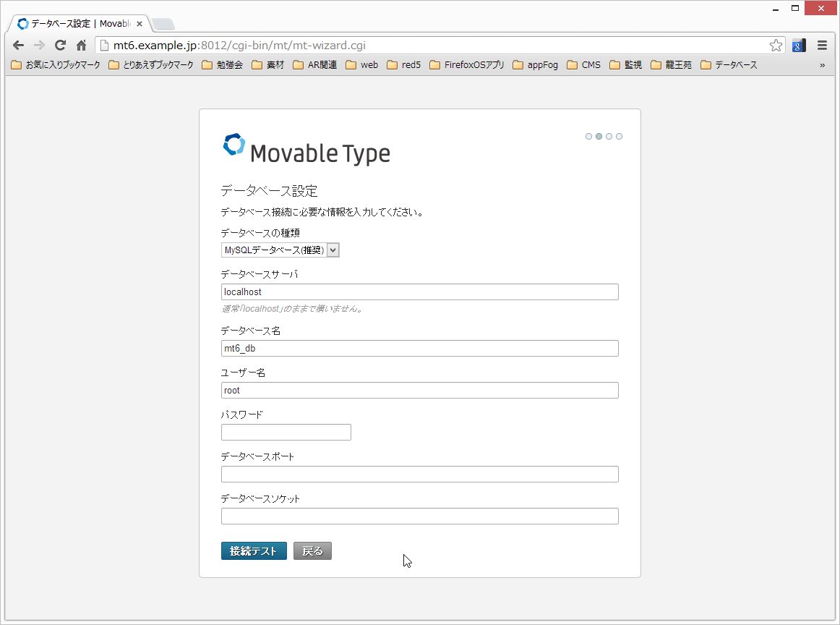This screenshot has width=840, height=625.
Task: Close the データベース設定 tab
Action: coord(140,24)
